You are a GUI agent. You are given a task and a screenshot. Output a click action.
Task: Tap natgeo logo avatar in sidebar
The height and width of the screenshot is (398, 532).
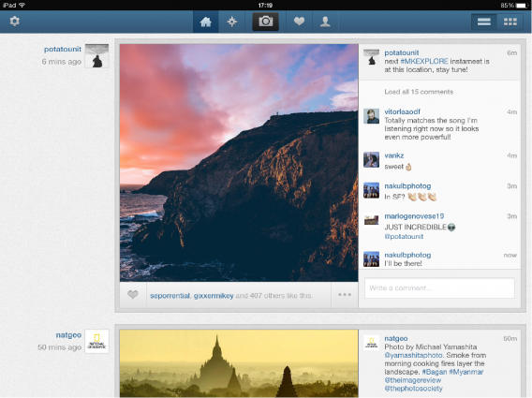point(96,341)
